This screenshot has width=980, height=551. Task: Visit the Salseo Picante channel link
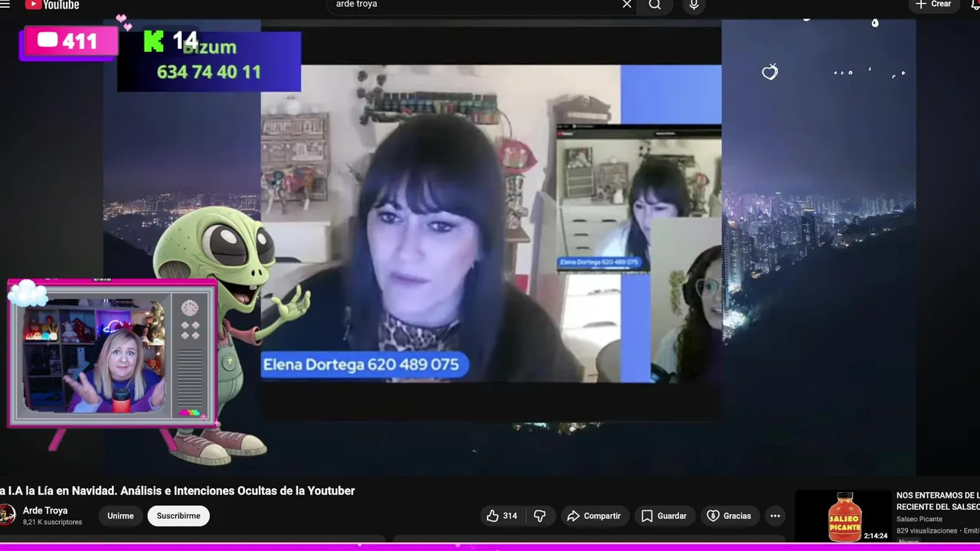920,520
